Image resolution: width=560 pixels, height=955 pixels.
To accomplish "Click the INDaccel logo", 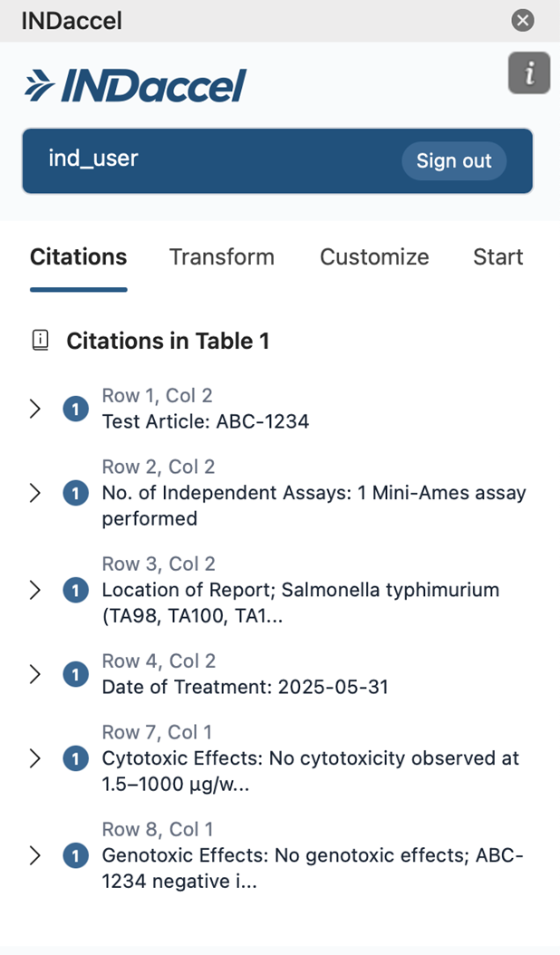I will (x=135, y=86).
